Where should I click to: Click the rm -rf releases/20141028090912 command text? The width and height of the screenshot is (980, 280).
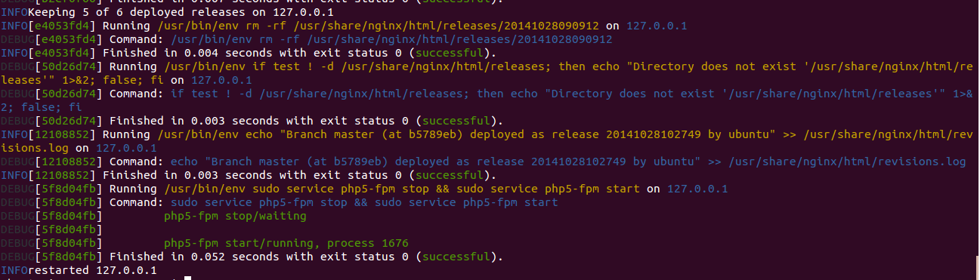(391, 39)
